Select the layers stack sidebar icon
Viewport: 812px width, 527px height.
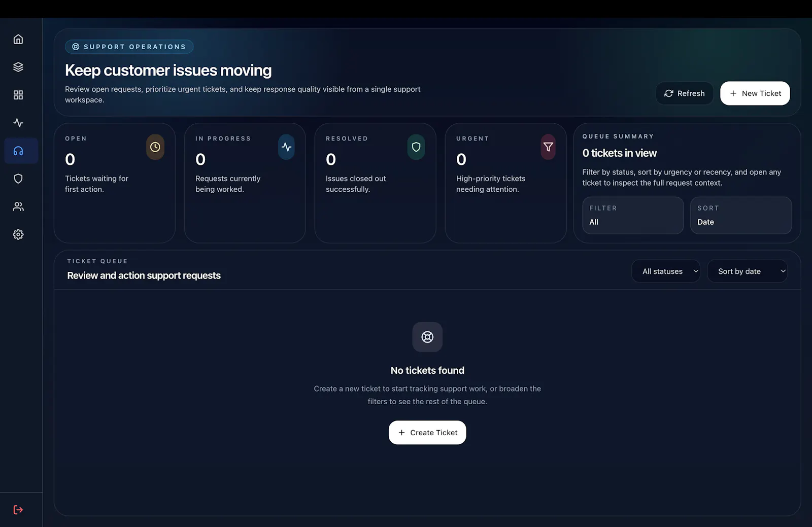pyautogui.click(x=18, y=67)
